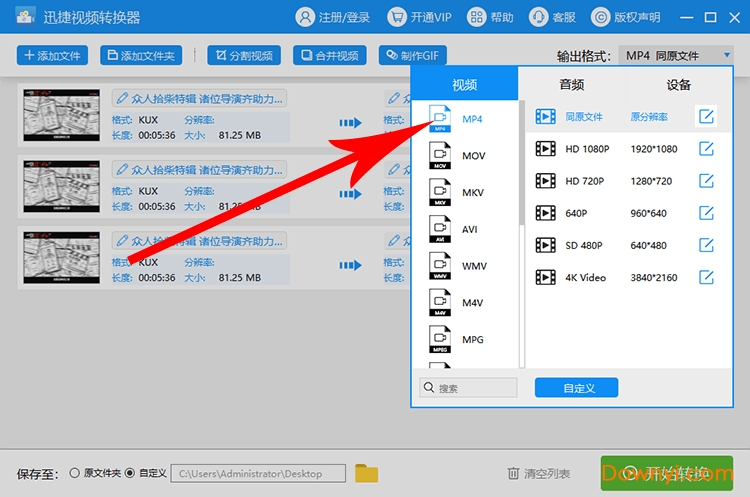Select the 原文件夹 radio option
The image size is (750, 497).
[x=74, y=473]
